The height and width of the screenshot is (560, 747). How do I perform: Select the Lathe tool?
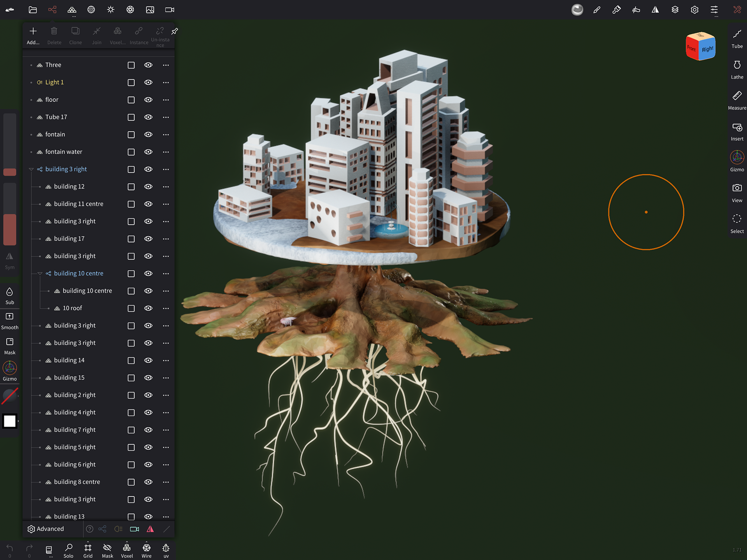(736, 69)
